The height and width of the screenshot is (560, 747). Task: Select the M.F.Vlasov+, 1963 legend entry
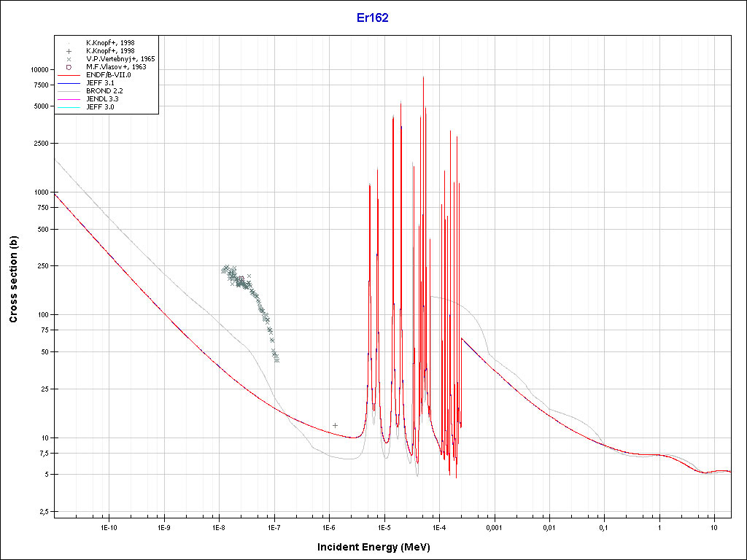(116, 67)
